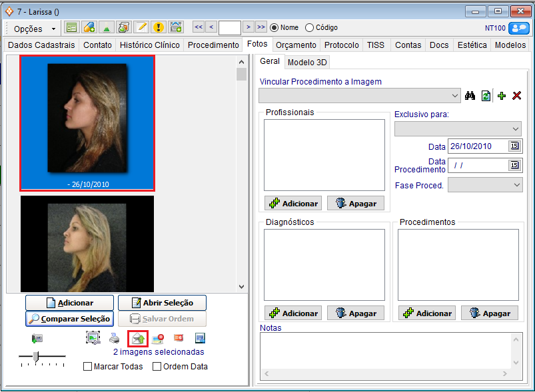The height and width of the screenshot is (392, 535).
Task: Expand the Vincular Procedimento a Imagem dropdown
Action: click(x=455, y=96)
